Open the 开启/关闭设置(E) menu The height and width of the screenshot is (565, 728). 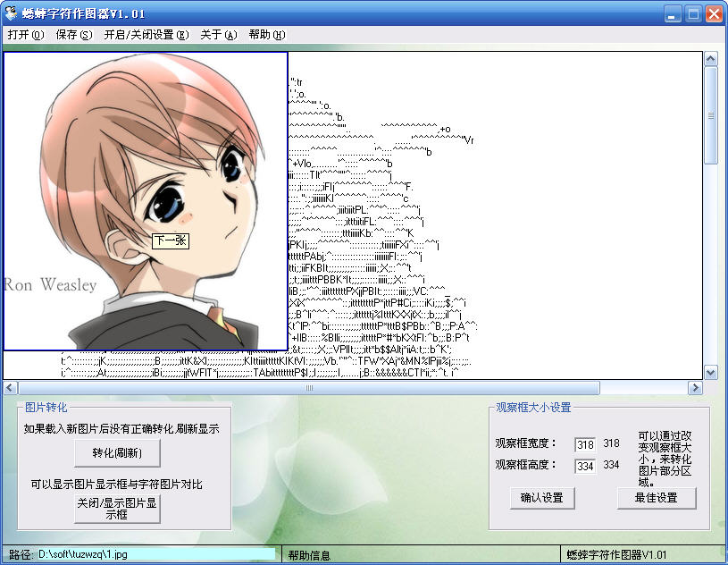tap(146, 35)
